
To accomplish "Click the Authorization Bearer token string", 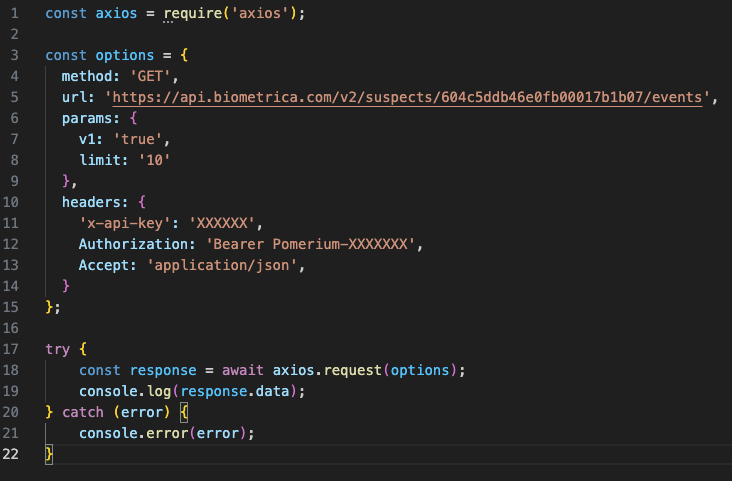I will (310, 244).
